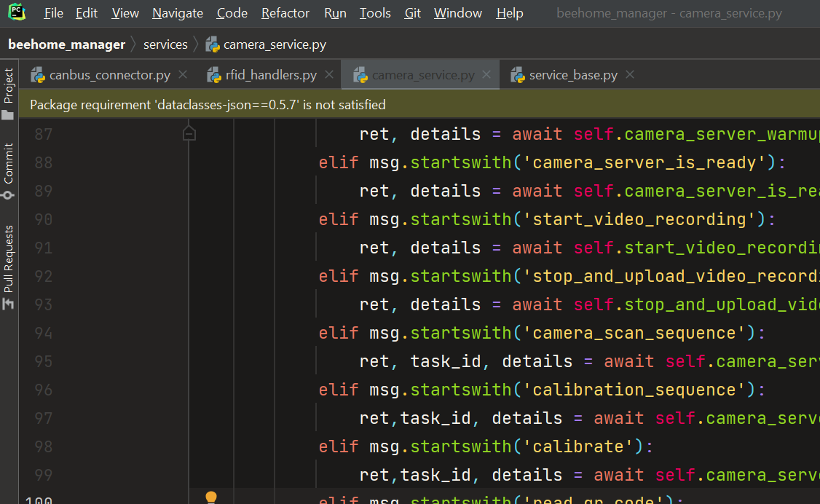Click line number 88 in the gutter
Viewport: 820px width, 504px height.
pos(44,162)
